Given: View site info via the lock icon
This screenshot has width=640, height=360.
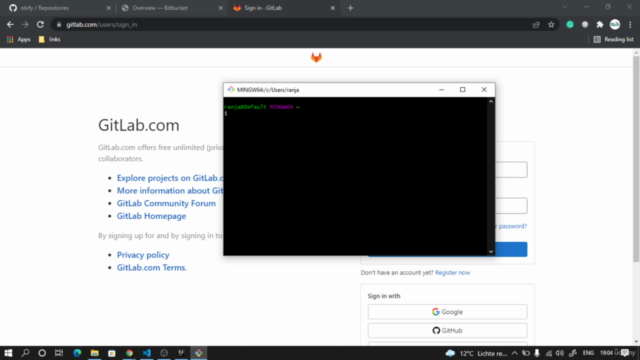Looking at the screenshot, I should click(x=59, y=24).
